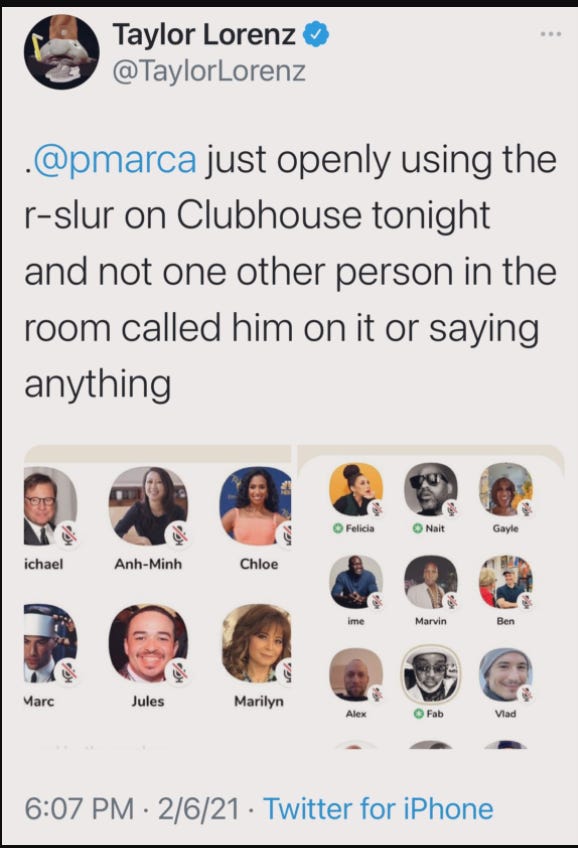Select Vlad's avatar with beanie
578x848 pixels.
506,675
